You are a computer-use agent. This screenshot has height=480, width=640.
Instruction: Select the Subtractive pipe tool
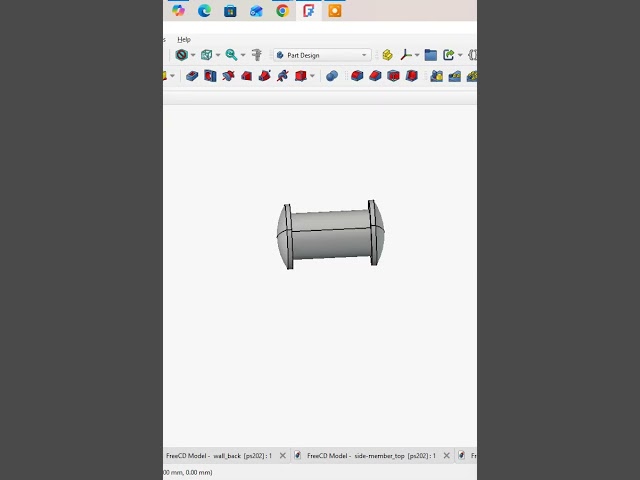pyautogui.click(x=264, y=76)
